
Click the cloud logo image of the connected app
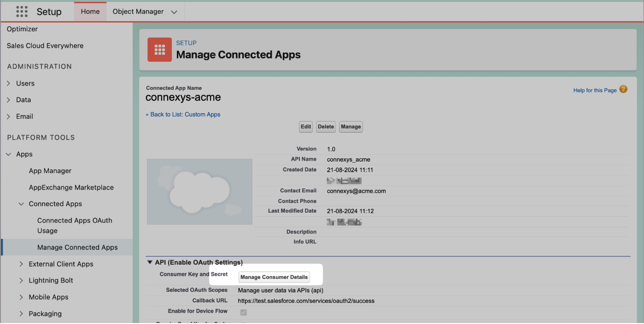pyautogui.click(x=199, y=191)
